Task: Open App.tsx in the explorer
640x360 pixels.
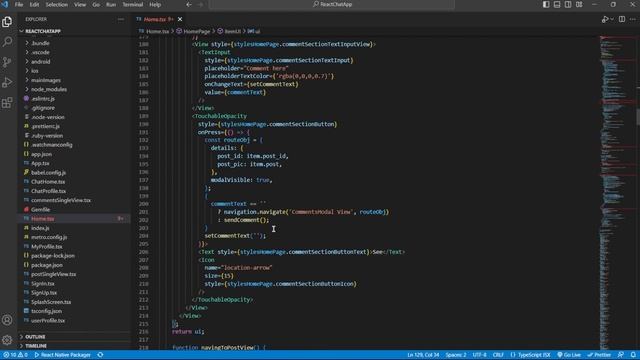Action: (40, 163)
